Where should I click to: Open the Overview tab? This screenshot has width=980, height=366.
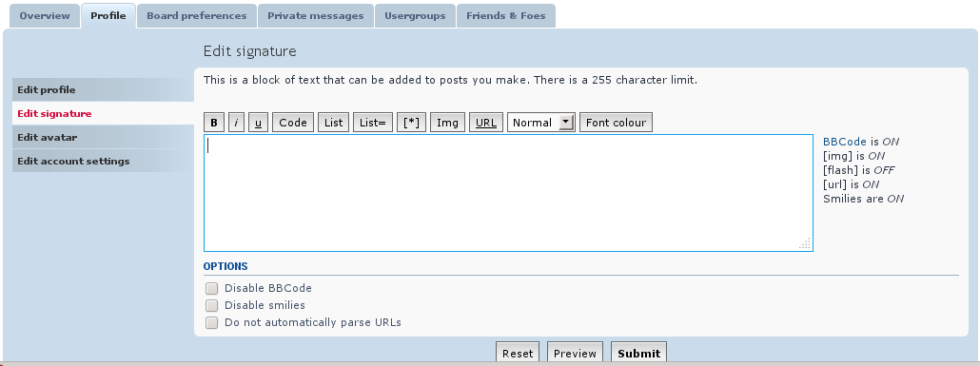coord(45,16)
